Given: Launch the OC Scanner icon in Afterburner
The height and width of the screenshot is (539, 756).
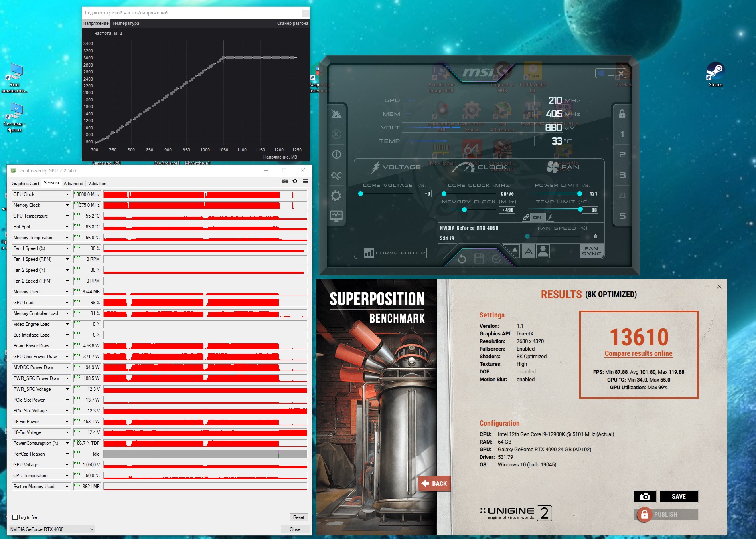Looking at the screenshot, I should pos(336,176).
